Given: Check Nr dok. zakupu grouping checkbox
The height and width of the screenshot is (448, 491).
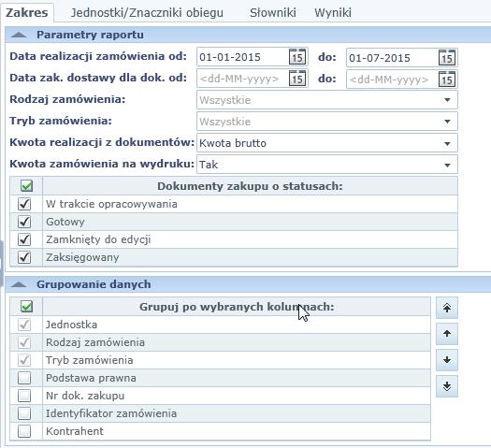Looking at the screenshot, I should click(24, 396).
